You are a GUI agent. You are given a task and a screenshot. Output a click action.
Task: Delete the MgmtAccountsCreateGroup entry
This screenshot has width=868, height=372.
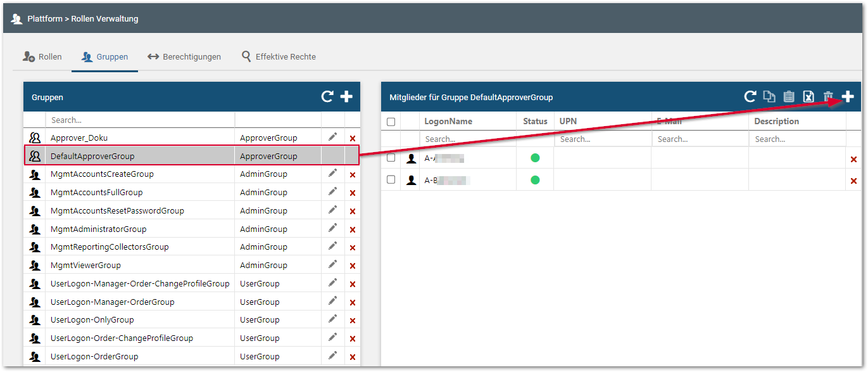[x=353, y=175]
